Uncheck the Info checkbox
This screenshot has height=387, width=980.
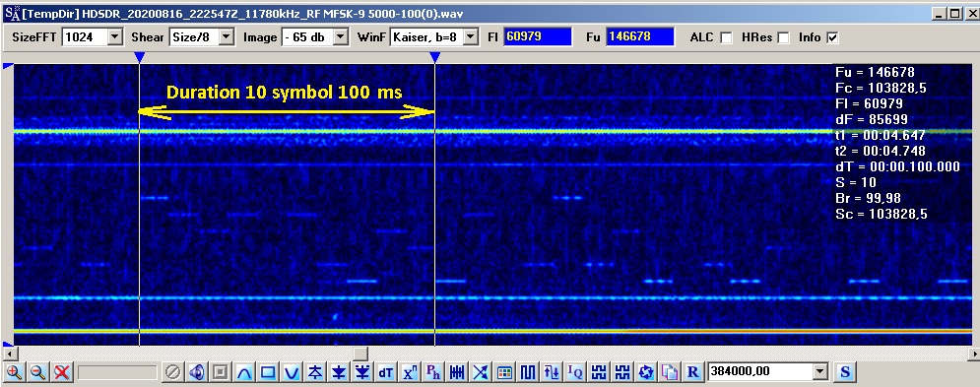click(832, 37)
